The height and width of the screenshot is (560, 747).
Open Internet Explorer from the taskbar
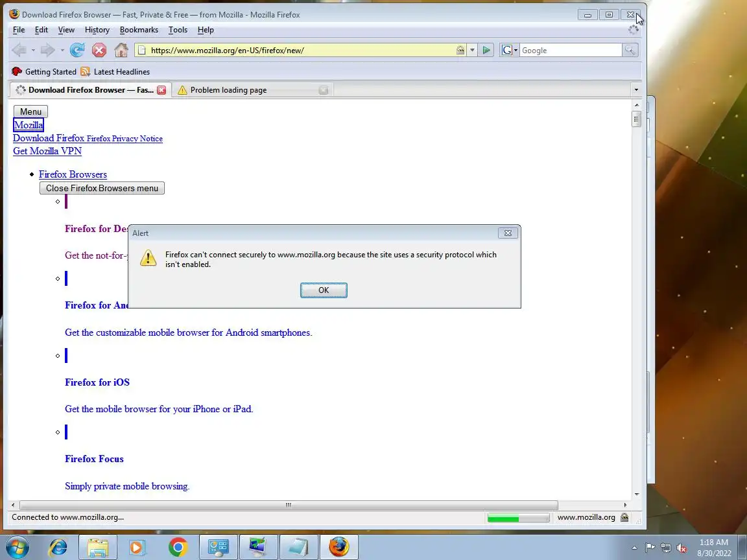58,546
